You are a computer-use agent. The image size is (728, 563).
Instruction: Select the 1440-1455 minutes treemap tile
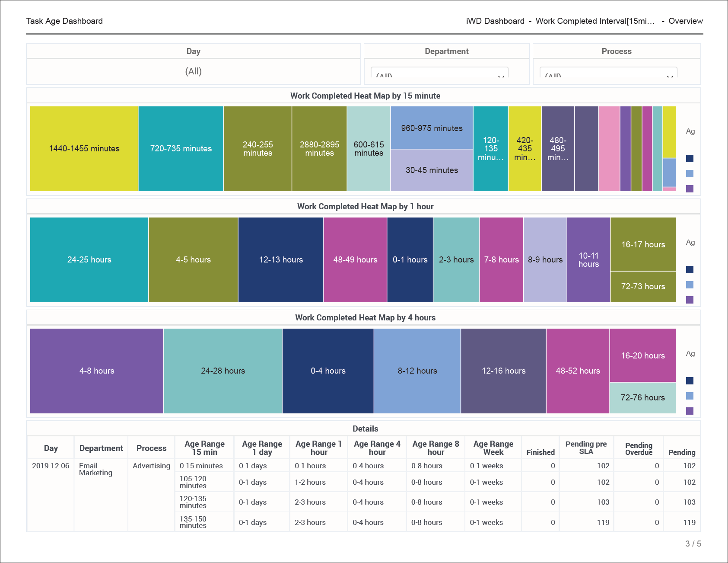84,148
